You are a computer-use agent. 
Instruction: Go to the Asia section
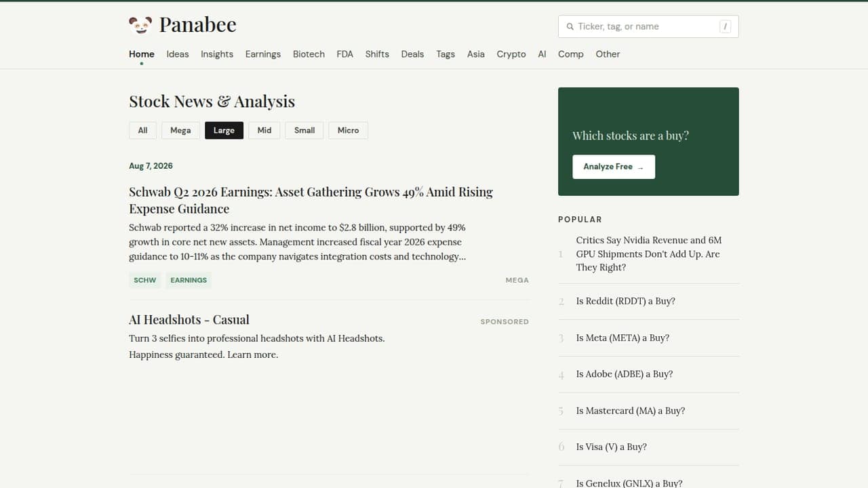pyautogui.click(x=476, y=54)
